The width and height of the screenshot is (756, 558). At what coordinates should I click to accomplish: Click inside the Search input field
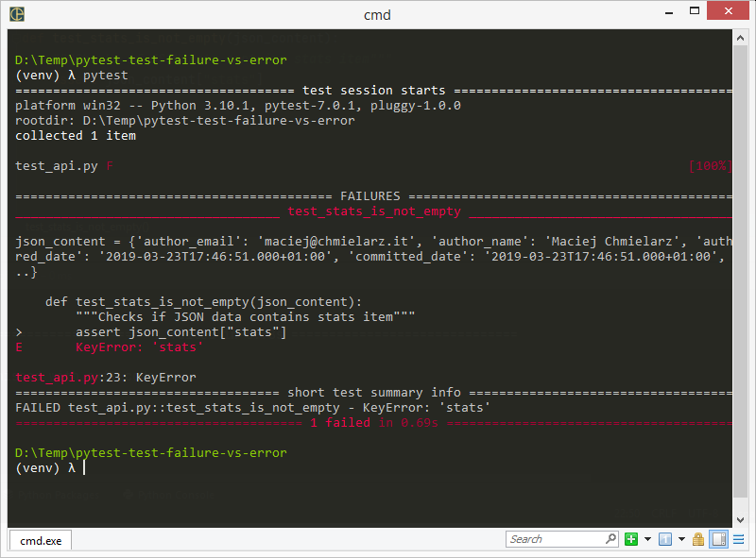click(553, 539)
